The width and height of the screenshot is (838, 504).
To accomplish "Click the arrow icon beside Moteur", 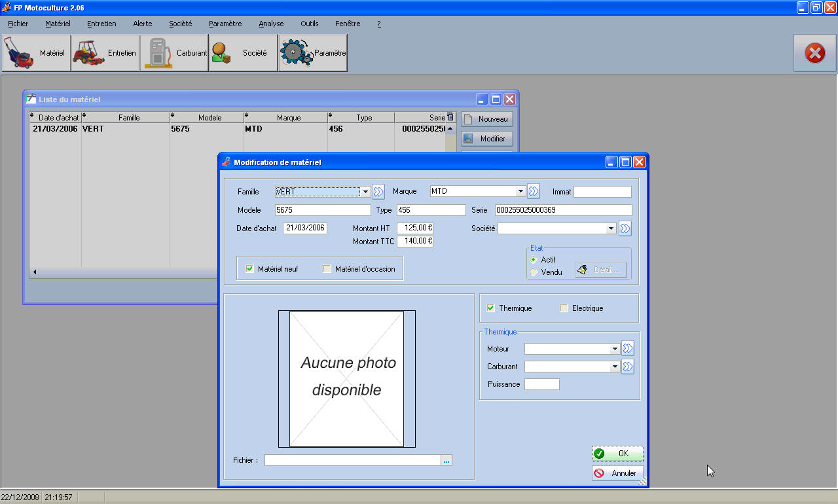I will pyautogui.click(x=627, y=349).
